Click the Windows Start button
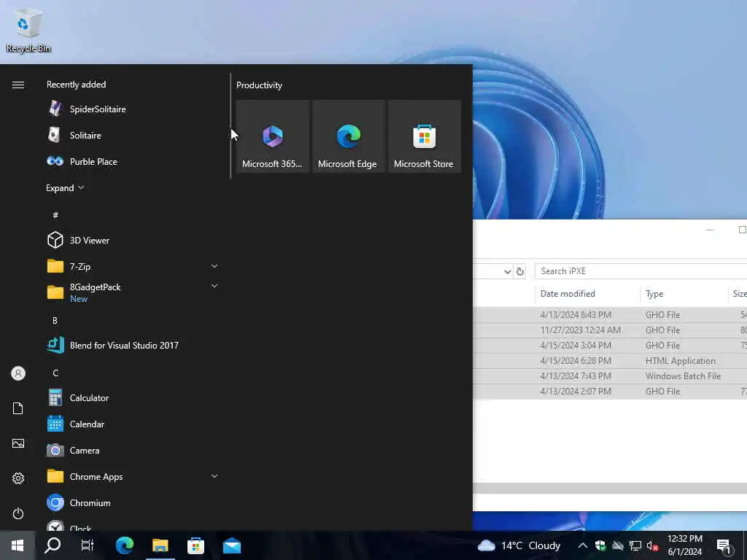Screen dimensions: 747x560 tap(18, 545)
